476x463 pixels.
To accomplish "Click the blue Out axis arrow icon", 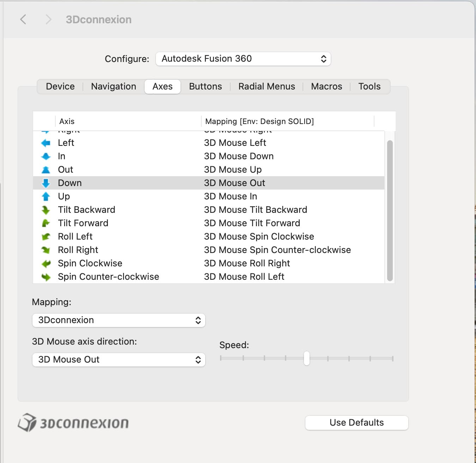I will tap(46, 170).
